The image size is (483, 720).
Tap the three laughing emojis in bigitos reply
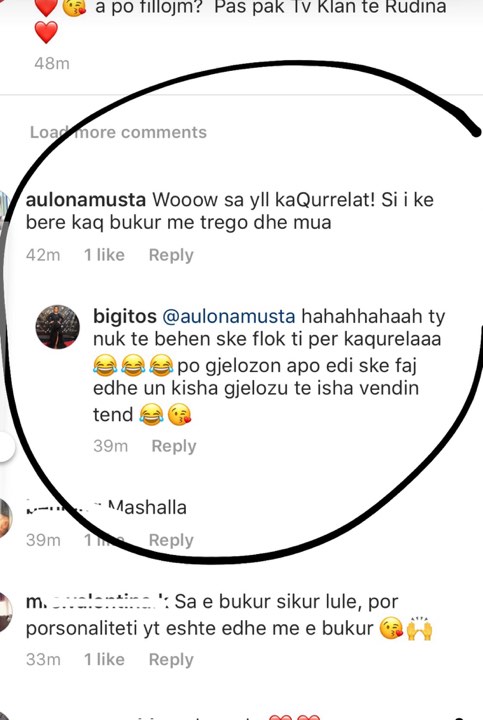pyautogui.click(x=133, y=366)
